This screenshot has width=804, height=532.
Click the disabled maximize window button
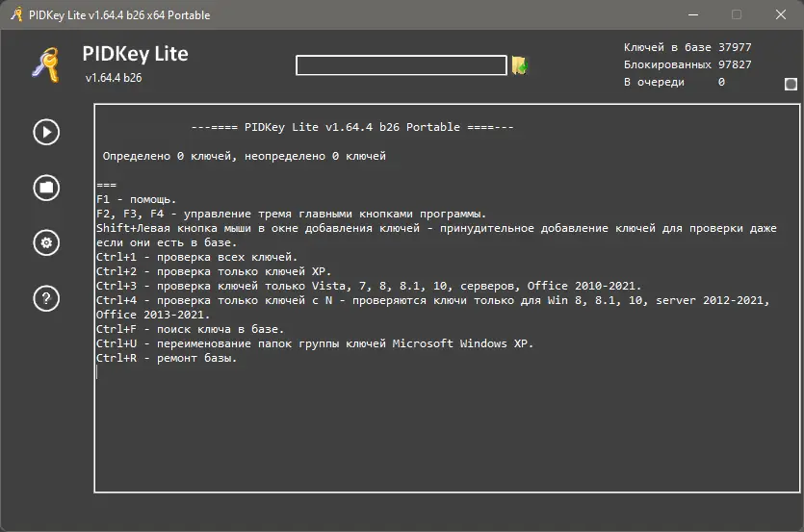point(737,14)
